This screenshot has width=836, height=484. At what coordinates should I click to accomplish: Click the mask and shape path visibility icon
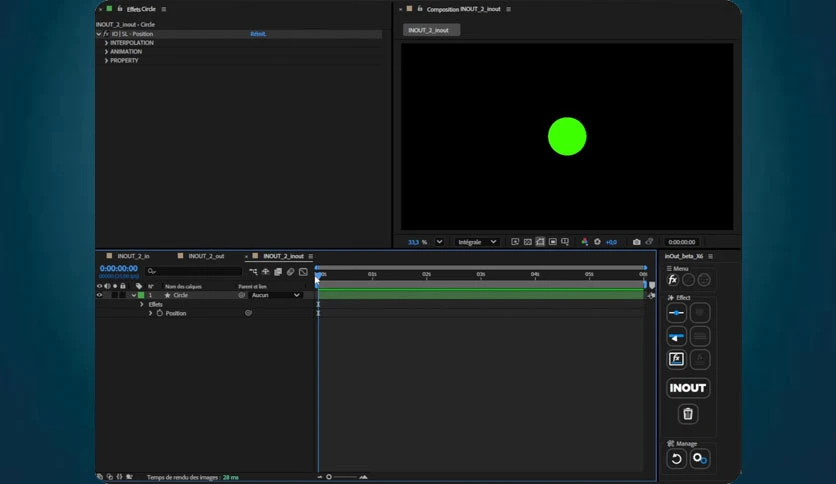click(540, 242)
